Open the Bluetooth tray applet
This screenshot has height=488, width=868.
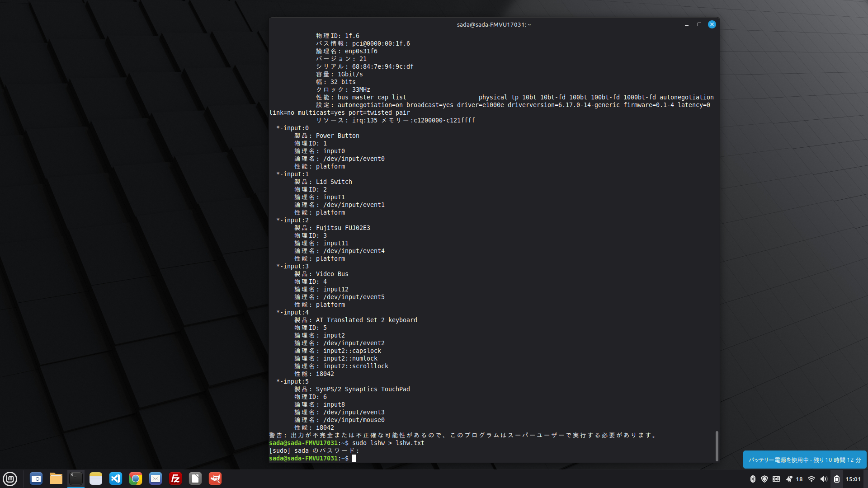coord(753,479)
